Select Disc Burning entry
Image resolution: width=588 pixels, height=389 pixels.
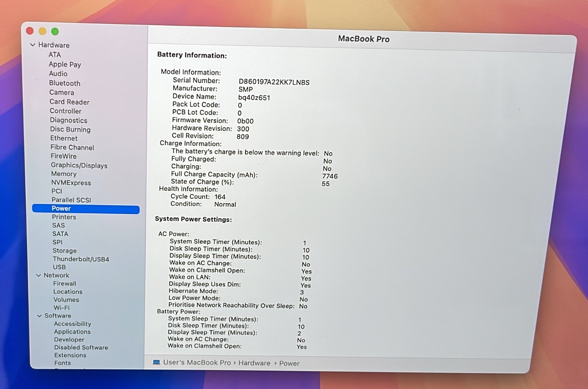(70, 129)
